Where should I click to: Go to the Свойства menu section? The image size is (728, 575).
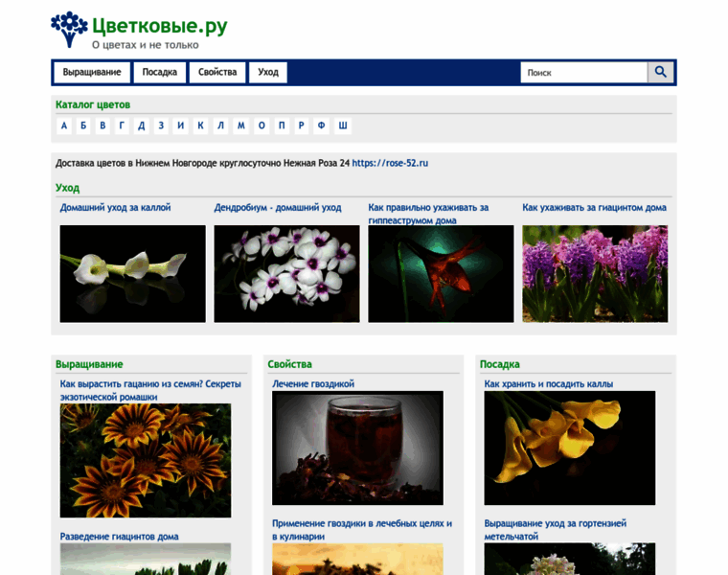click(217, 73)
